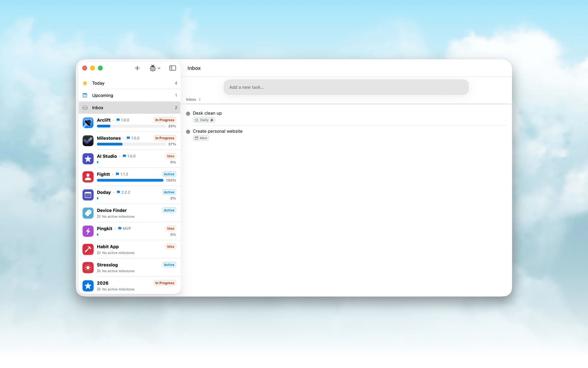The height and width of the screenshot is (368, 588).
Task: Click Fightt's 100% progress bar
Action: (130, 180)
